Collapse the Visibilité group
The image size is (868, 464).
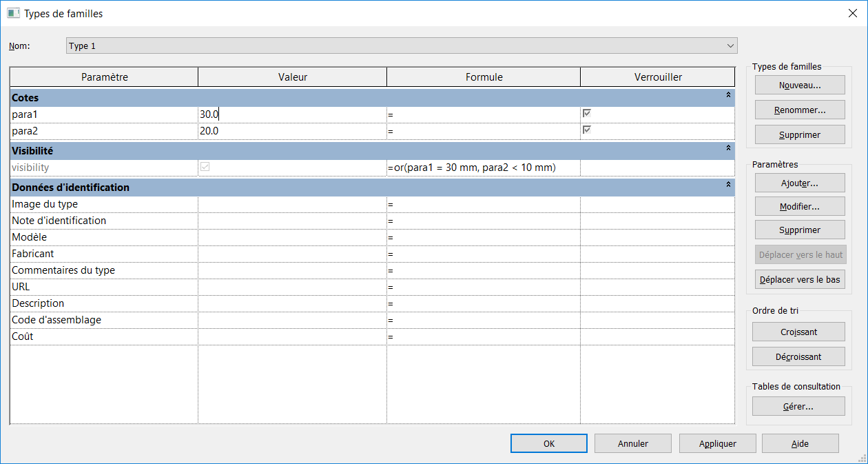[x=728, y=149]
